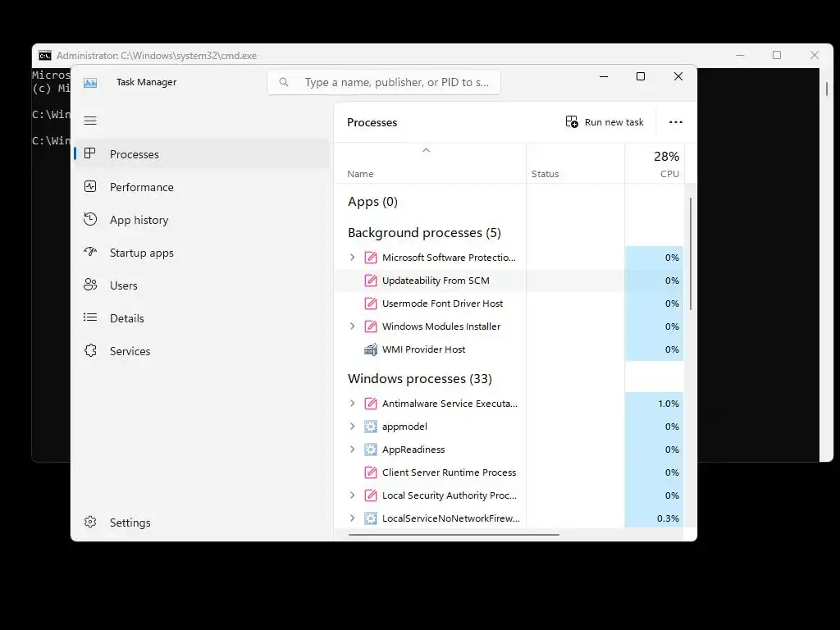The image size is (840, 630).
Task: Click the cmd.exe window title icon
Action: (45, 56)
